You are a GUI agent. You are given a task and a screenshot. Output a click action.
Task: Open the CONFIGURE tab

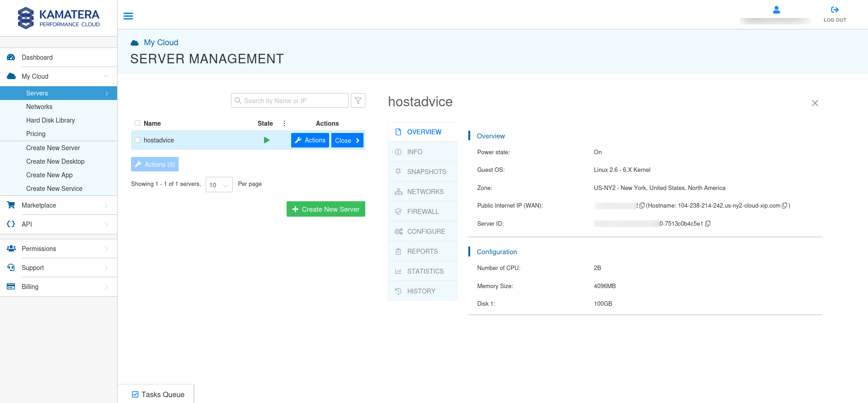(x=423, y=232)
